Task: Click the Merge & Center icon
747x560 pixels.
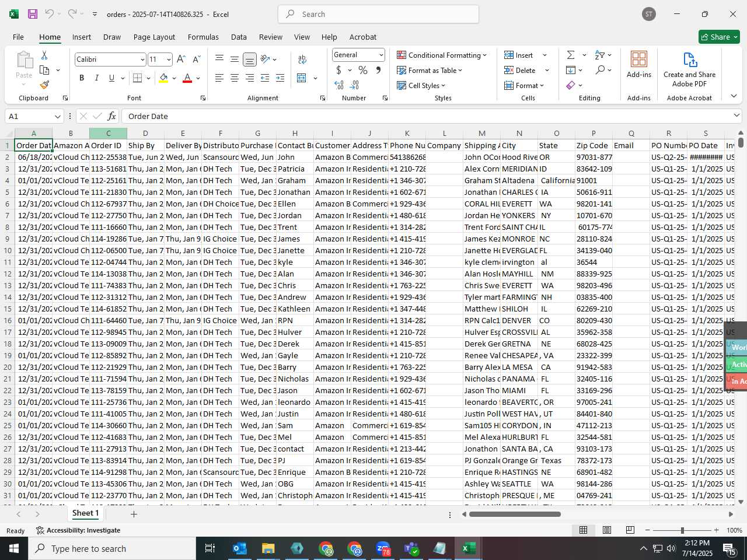Action: click(302, 78)
